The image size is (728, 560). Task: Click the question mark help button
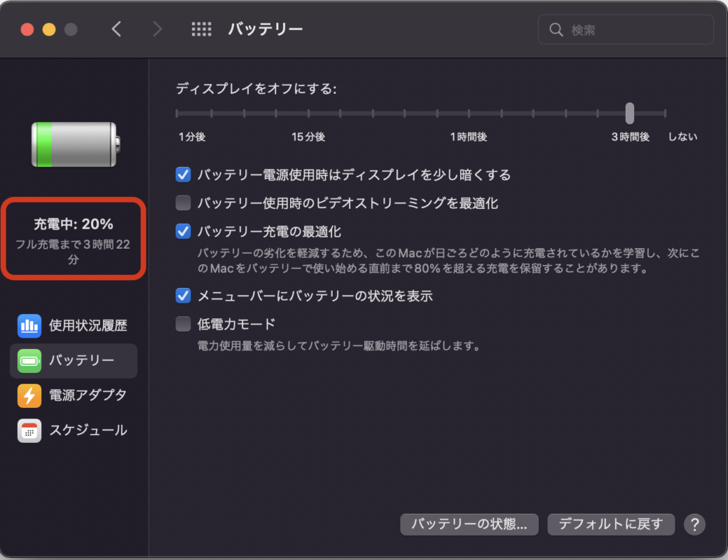694,524
